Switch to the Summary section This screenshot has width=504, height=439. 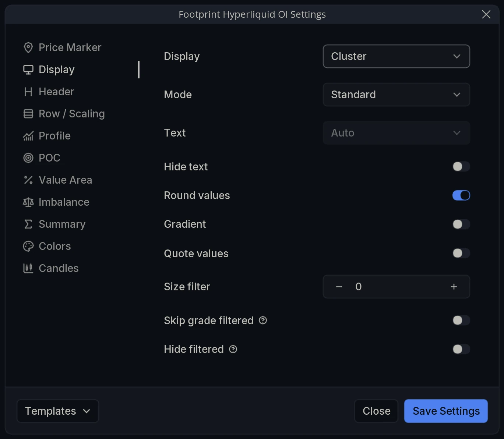[62, 224]
